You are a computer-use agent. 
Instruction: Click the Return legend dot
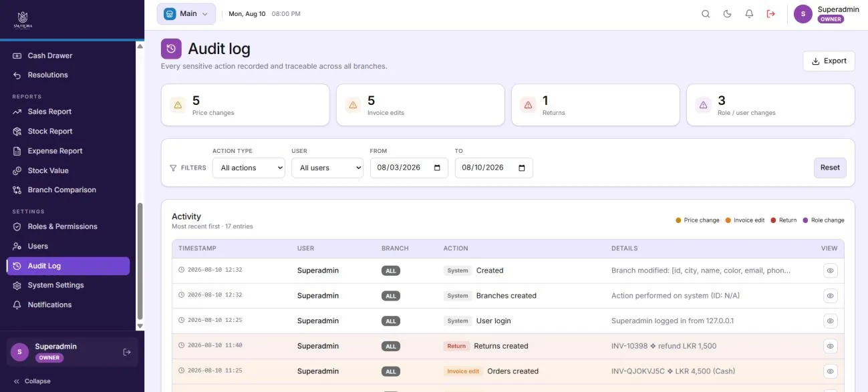[773, 220]
